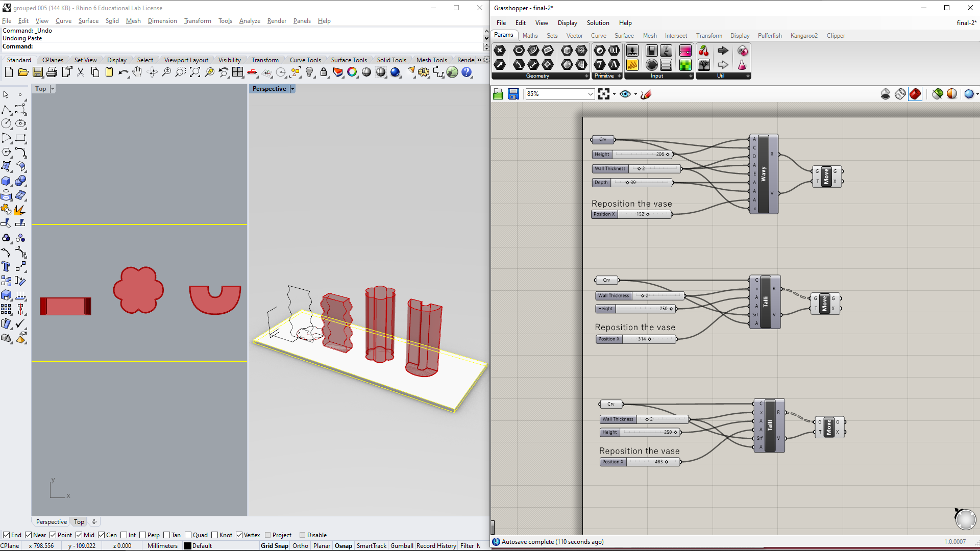Select the Array tool icon
The width and height of the screenshot is (980, 551).
(8, 310)
